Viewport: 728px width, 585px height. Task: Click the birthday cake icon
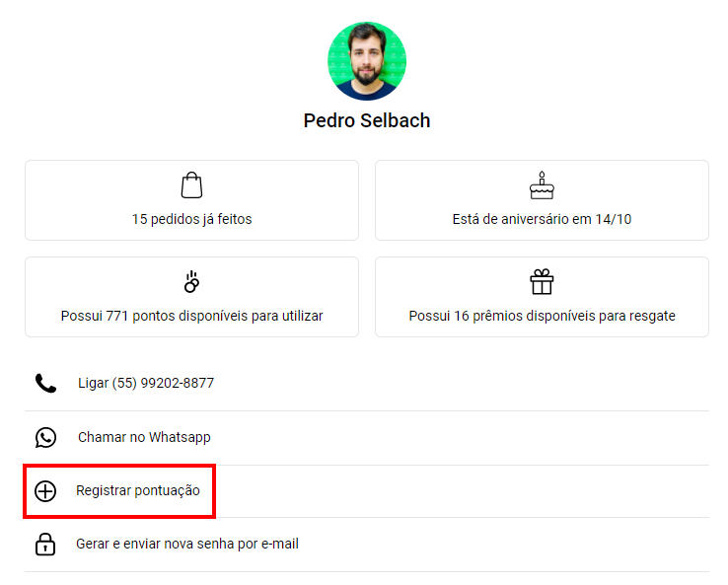[542, 185]
